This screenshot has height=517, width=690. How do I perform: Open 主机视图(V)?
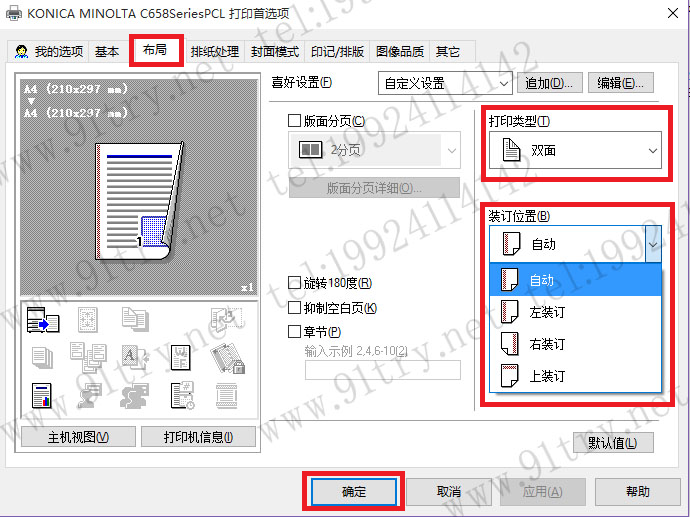[x=78, y=437]
